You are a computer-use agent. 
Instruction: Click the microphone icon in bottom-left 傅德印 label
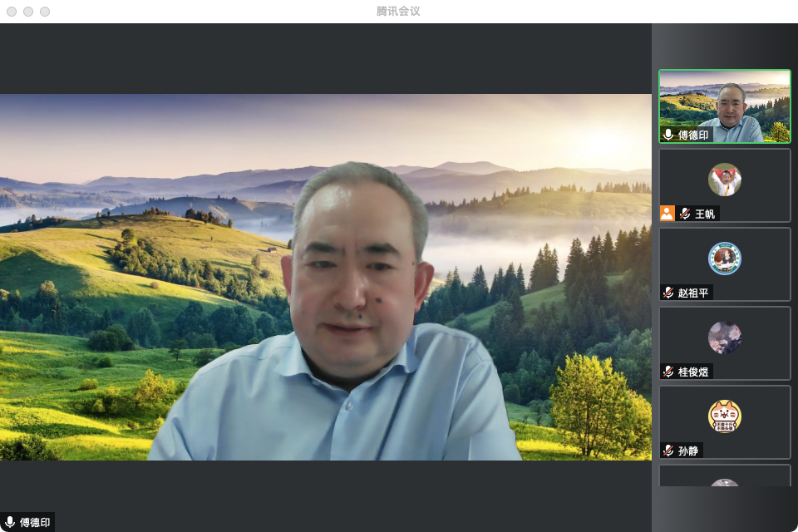(x=10, y=522)
